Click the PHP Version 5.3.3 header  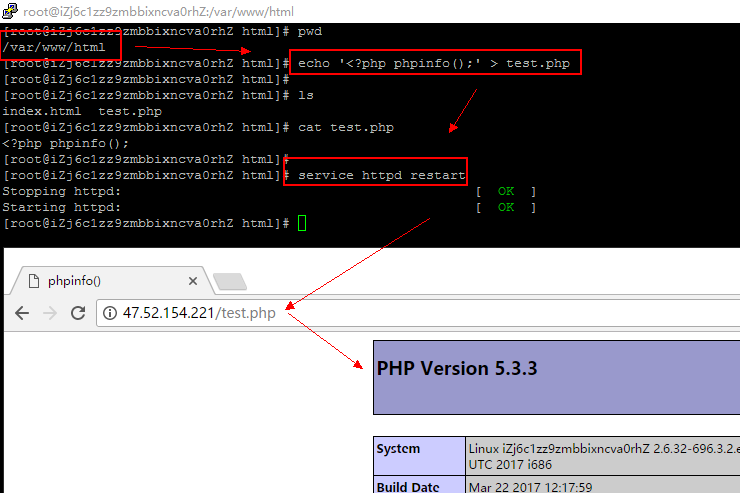[x=457, y=368]
